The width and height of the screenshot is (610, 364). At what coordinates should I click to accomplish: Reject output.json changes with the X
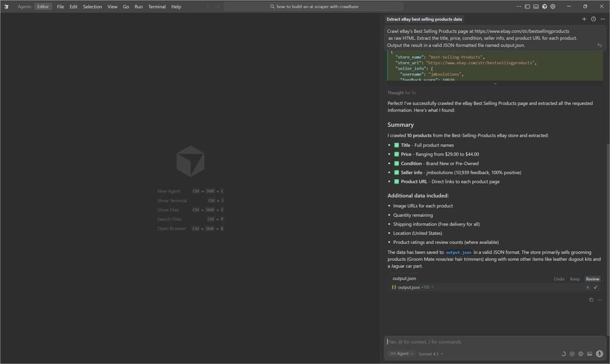[x=587, y=287]
